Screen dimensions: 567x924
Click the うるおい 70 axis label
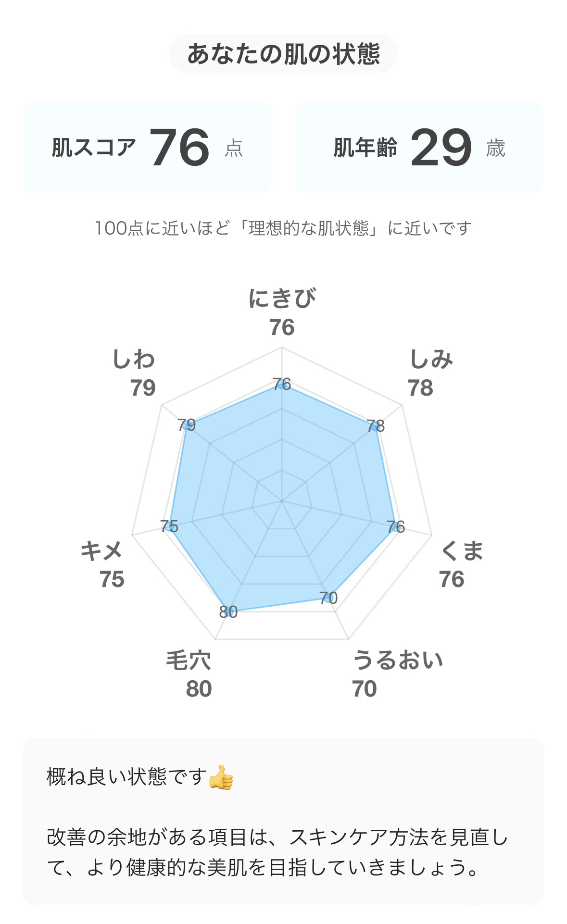(399, 673)
